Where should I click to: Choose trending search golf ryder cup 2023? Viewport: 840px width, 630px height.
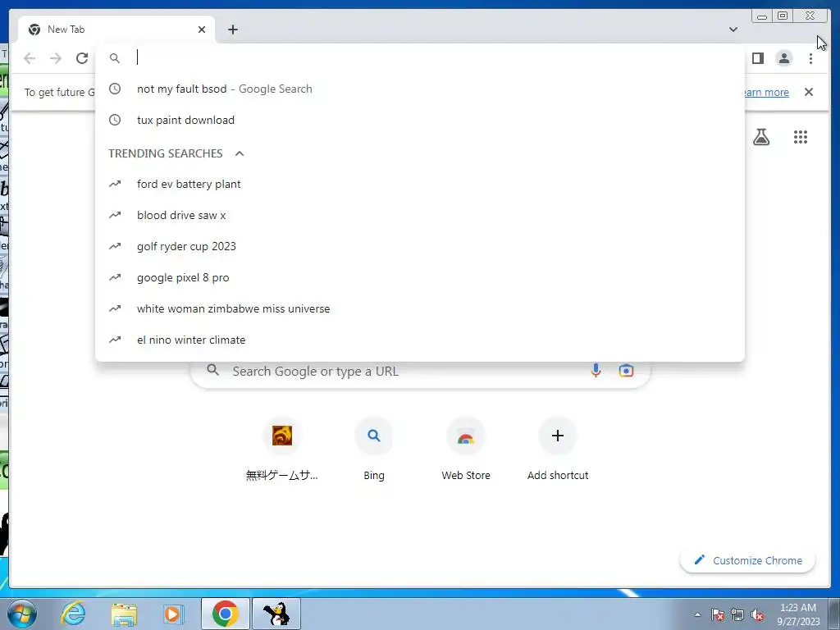pos(419,246)
